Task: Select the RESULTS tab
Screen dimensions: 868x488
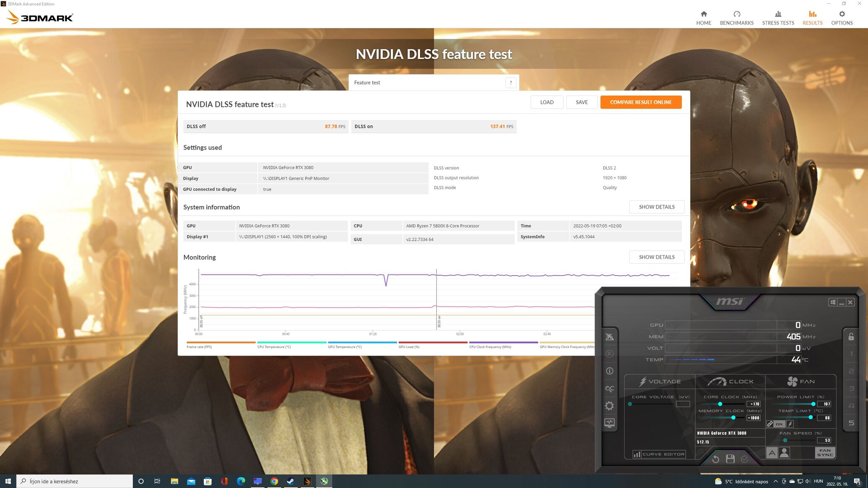Action: coord(812,18)
